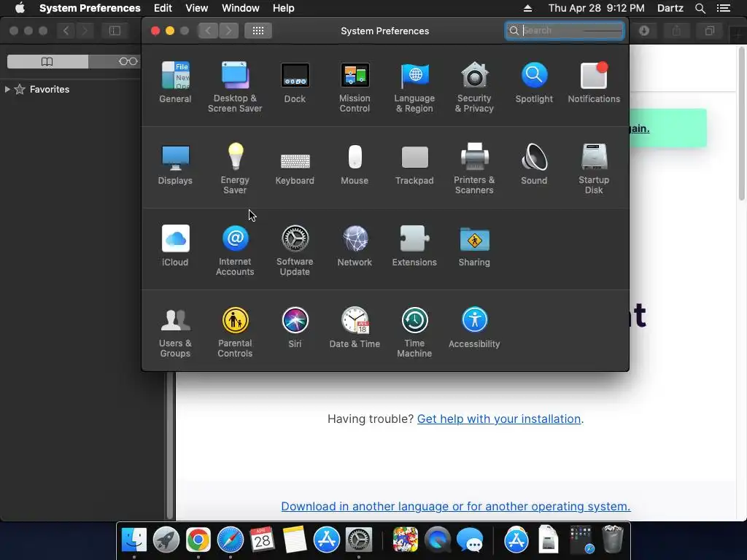
Task: Toggle the Safari sidebar button
Action: [x=115, y=31]
